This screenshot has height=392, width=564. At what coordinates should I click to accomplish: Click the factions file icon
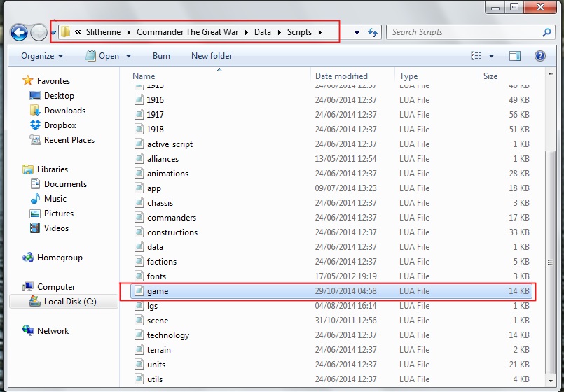pos(139,262)
